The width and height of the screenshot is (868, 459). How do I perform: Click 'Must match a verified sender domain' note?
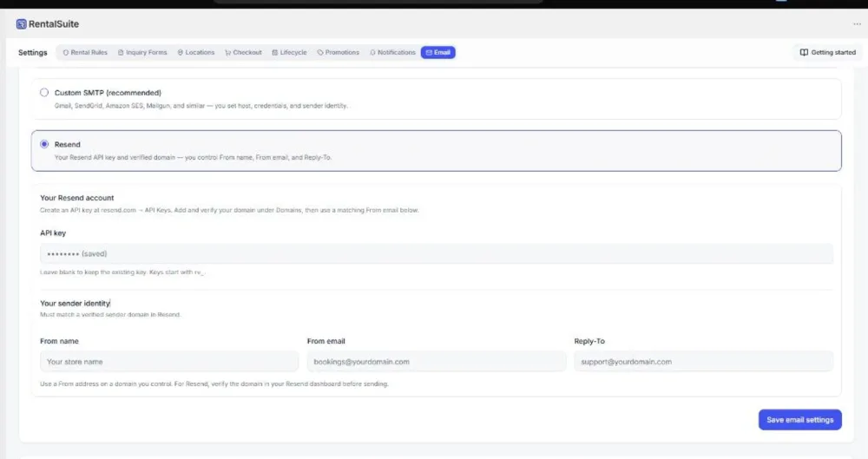110,314
